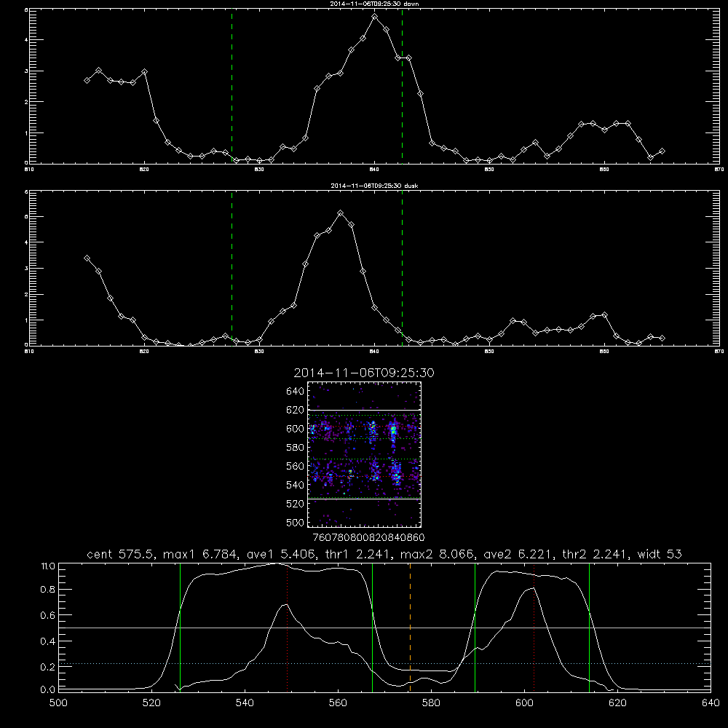
Task: Click bottom plot y-axis label 0.6
Action: pos(48,615)
